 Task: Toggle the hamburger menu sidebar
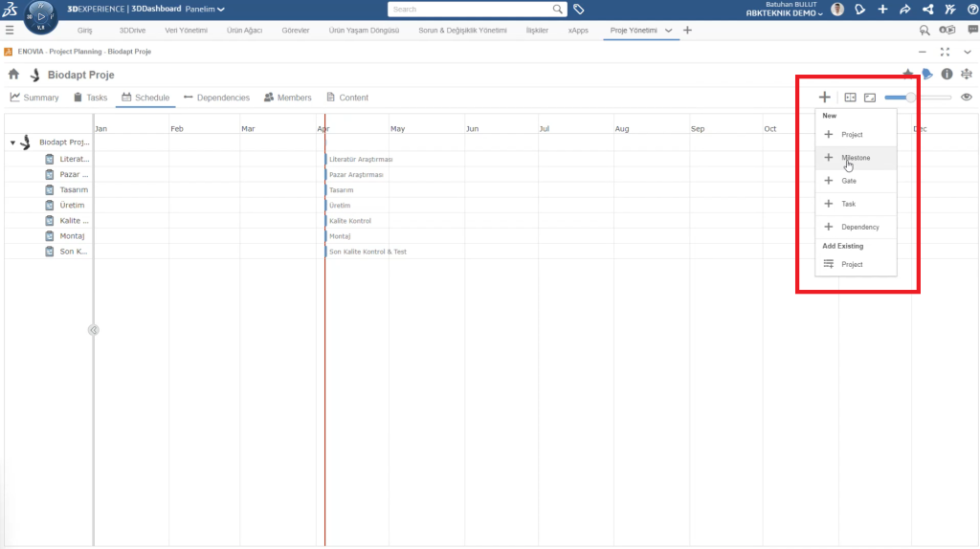[10, 31]
